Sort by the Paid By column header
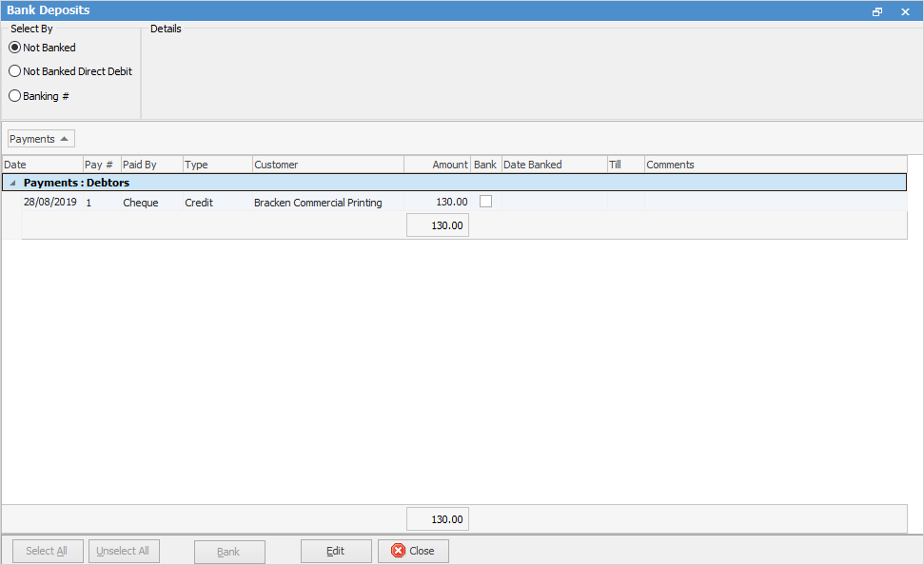 click(152, 165)
